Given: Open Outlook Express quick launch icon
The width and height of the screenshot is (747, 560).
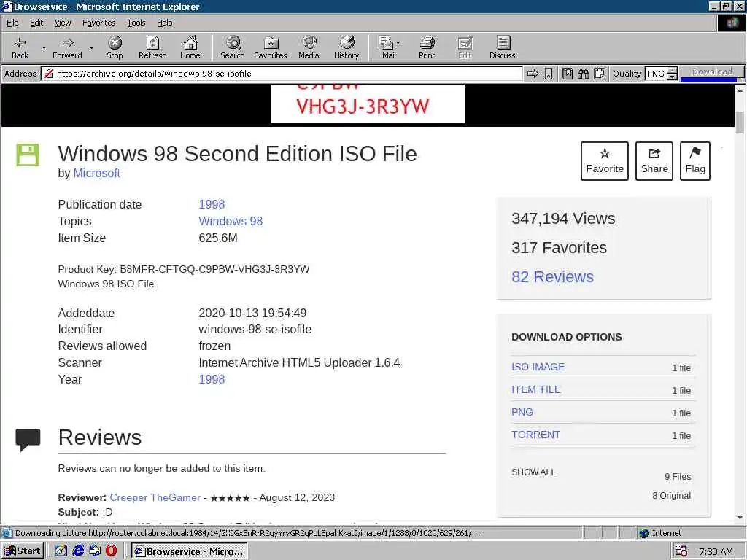Looking at the screenshot, I should click(95, 551).
